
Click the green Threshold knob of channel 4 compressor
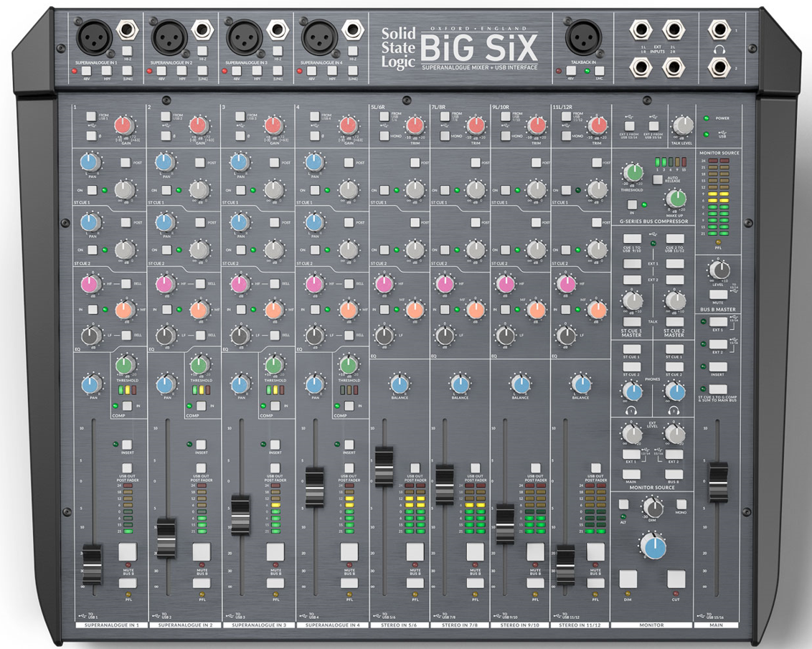(x=349, y=364)
